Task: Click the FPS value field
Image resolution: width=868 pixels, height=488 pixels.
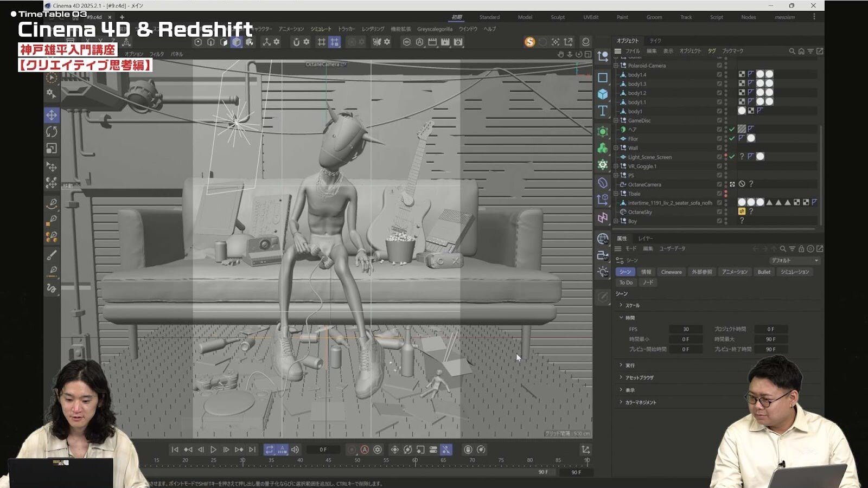Action: click(x=686, y=329)
